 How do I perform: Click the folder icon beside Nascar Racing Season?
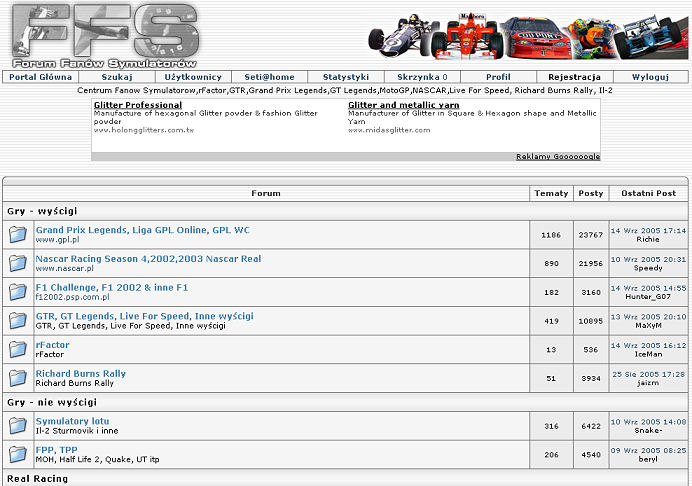click(18, 263)
